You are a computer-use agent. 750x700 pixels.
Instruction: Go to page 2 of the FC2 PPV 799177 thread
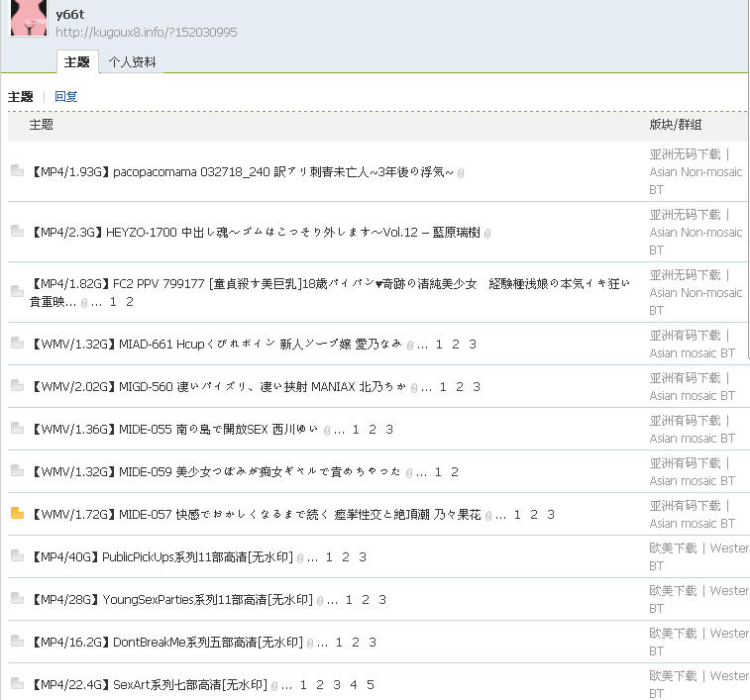click(130, 302)
